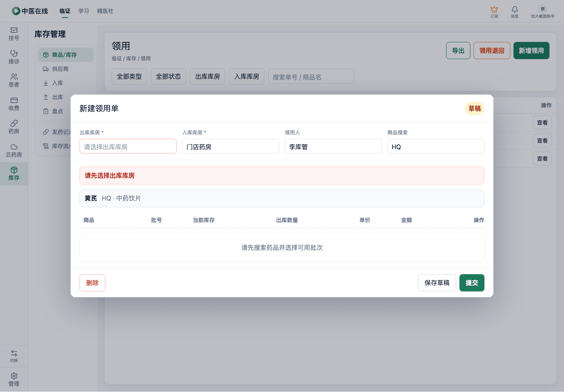This screenshot has height=392, width=564.
Task: Click the 库存流水 icon
Action: click(46, 146)
